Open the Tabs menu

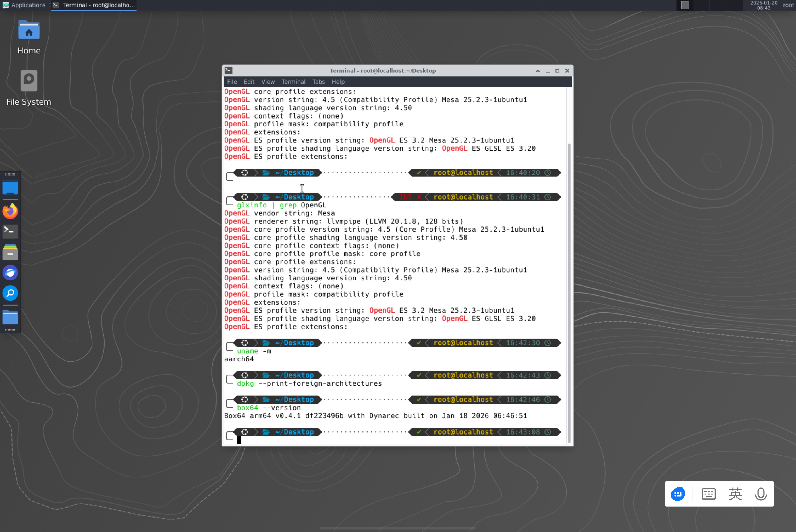318,82
